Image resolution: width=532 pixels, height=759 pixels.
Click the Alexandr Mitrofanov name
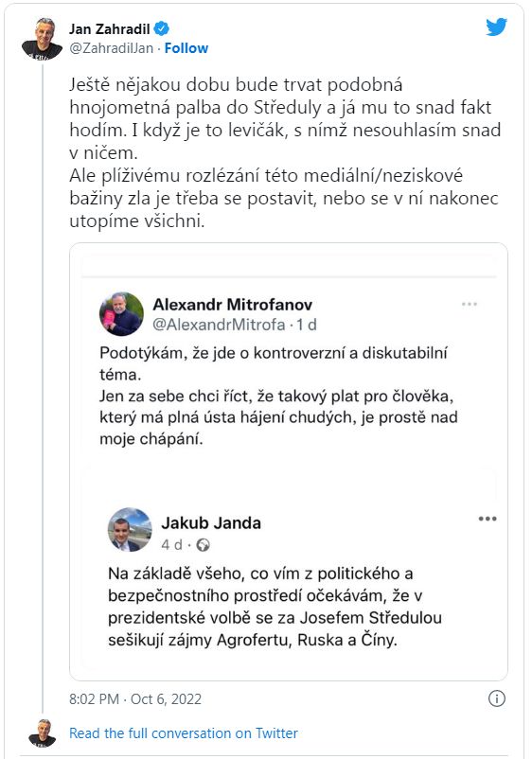[232, 305]
